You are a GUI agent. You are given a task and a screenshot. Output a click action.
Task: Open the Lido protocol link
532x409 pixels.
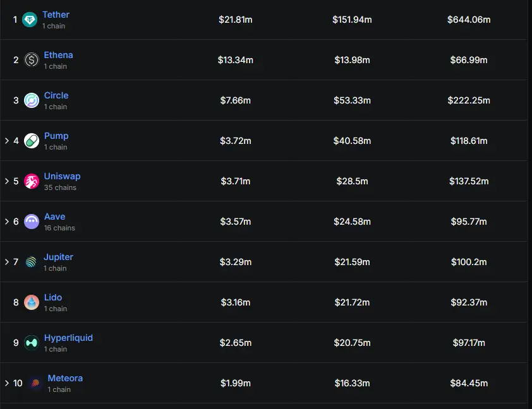click(x=53, y=297)
